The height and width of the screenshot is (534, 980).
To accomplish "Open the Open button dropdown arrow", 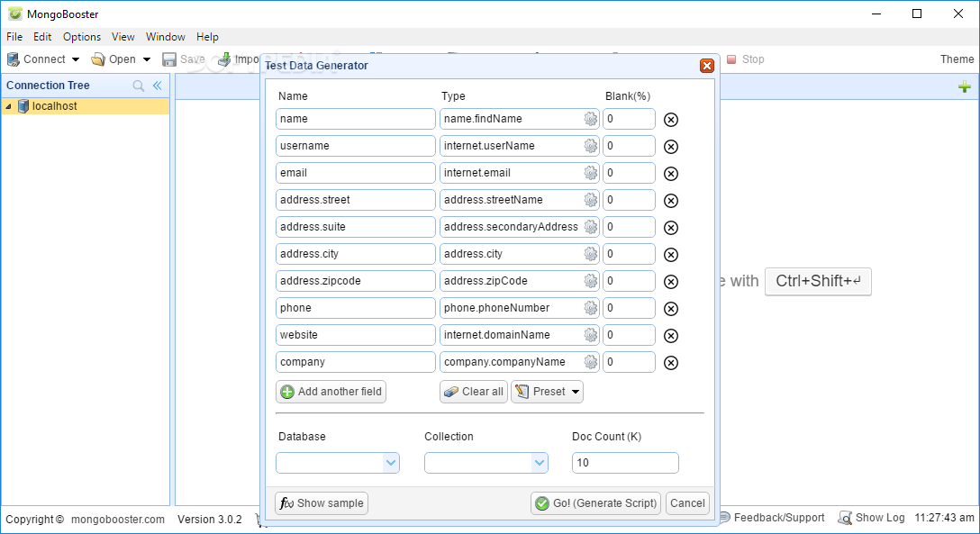I will tap(147, 59).
